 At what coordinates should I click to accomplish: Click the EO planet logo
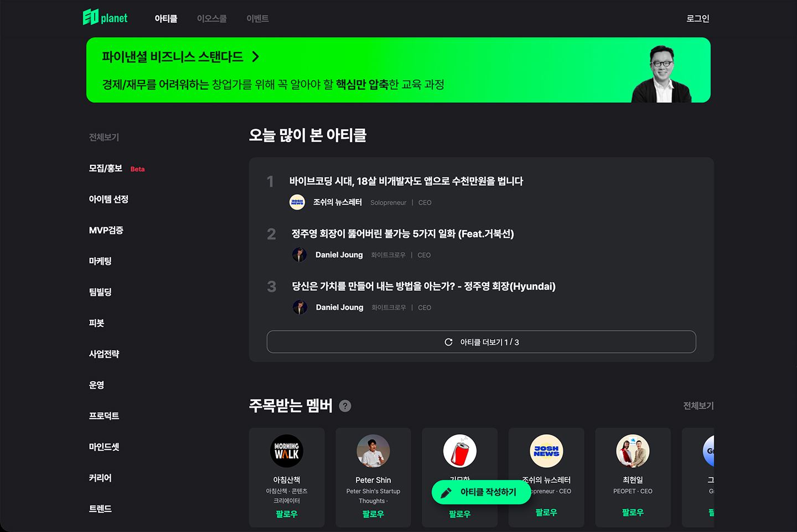105,18
